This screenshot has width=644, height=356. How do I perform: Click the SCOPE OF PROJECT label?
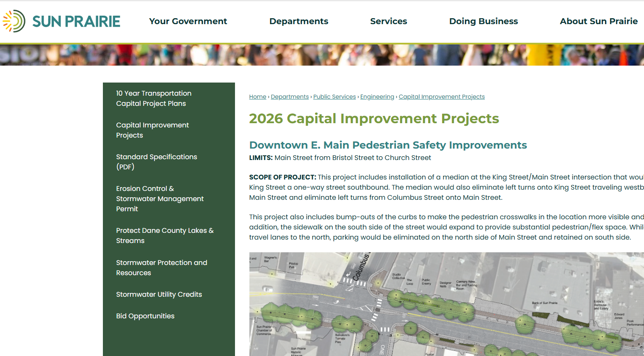(282, 177)
